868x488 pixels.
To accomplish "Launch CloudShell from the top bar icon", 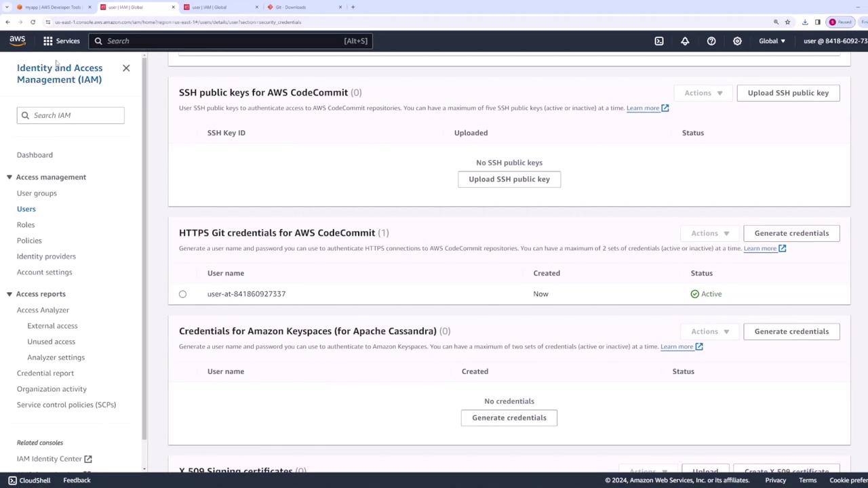I will click(x=659, y=41).
